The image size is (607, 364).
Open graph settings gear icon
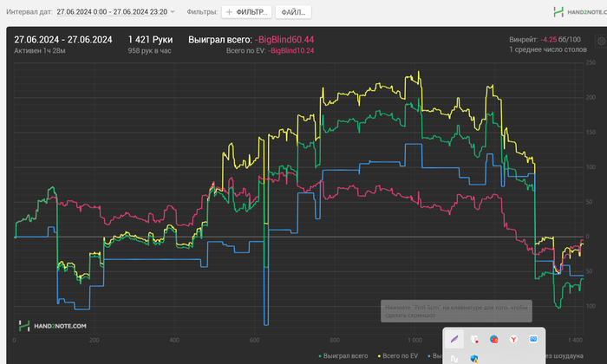601,41
